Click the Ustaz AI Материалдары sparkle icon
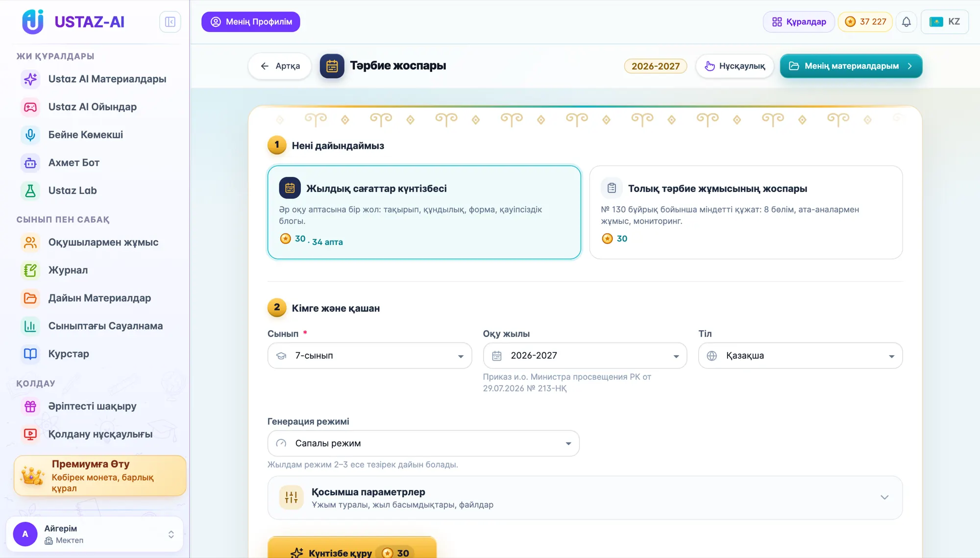This screenshot has width=980, height=558. (30, 79)
